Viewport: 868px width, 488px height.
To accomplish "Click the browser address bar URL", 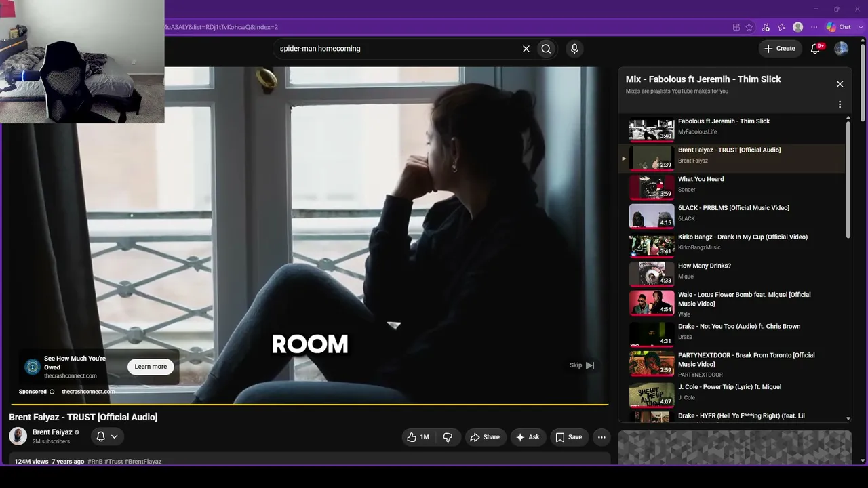I will (221, 27).
